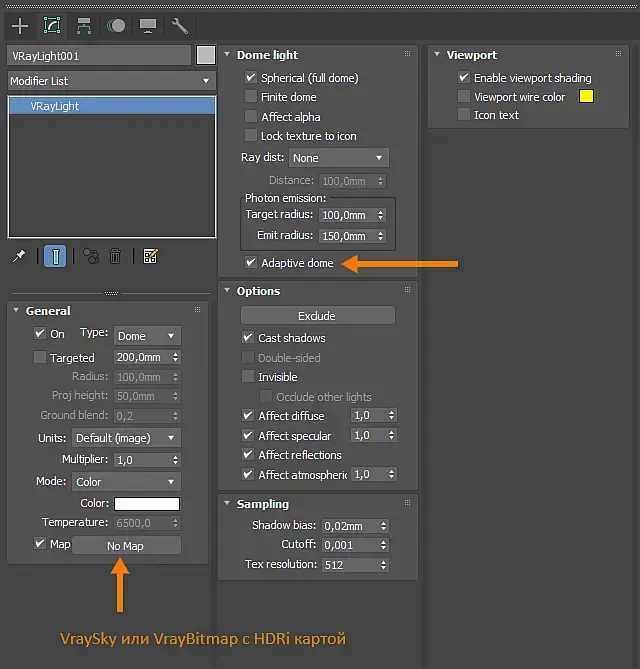Open yellow viewport wire color swatch

click(586, 96)
